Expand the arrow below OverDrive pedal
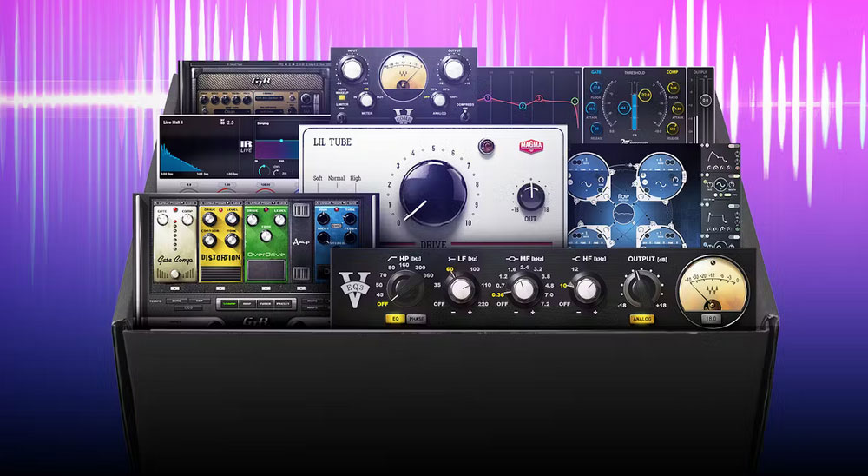The height and width of the screenshot is (476, 868). coord(266,288)
